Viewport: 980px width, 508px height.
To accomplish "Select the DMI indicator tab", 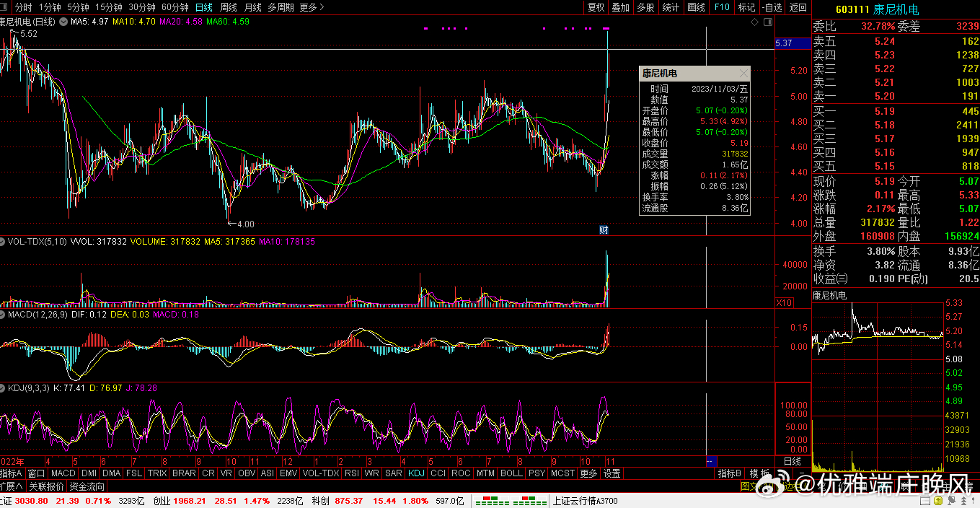I will pyautogui.click(x=89, y=473).
